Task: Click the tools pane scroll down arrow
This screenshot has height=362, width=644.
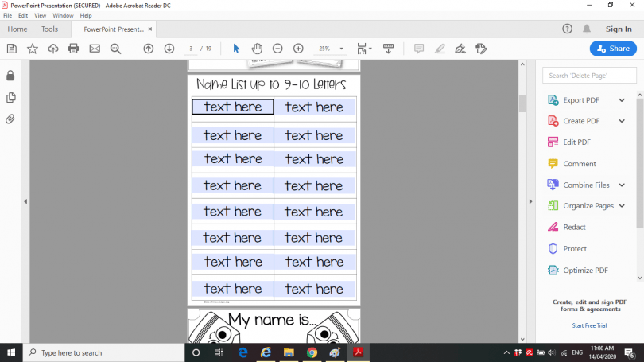Action: tap(639, 278)
